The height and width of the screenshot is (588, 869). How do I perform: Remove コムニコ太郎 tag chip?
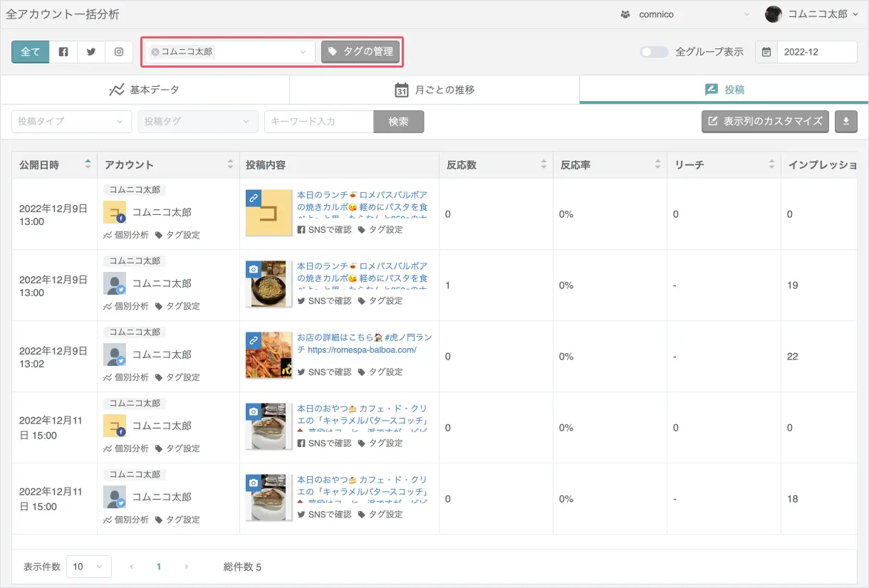[155, 52]
